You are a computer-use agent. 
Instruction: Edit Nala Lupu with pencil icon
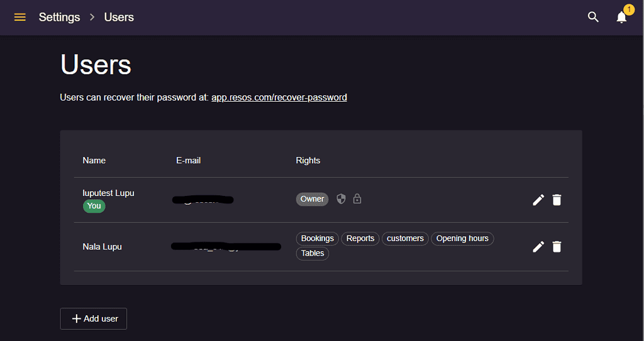point(538,247)
